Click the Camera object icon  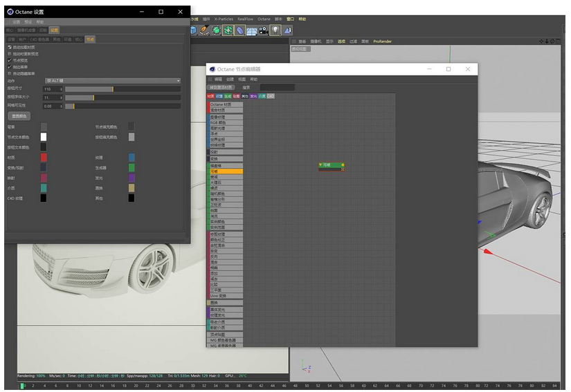263,30
